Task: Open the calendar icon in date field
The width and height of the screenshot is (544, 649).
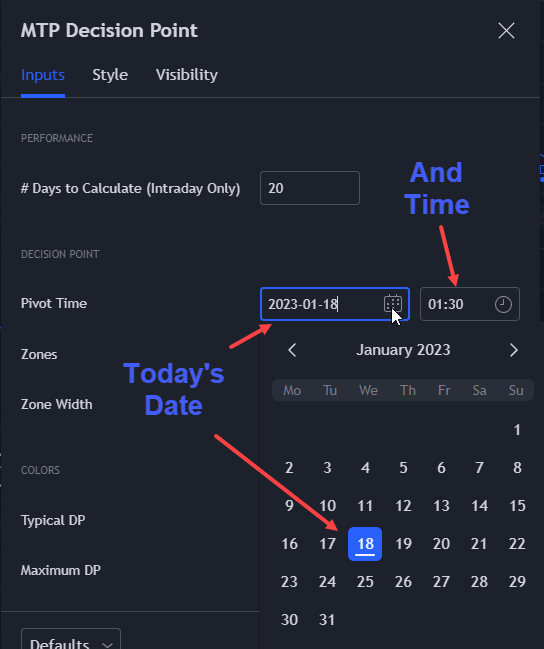Action: point(392,304)
